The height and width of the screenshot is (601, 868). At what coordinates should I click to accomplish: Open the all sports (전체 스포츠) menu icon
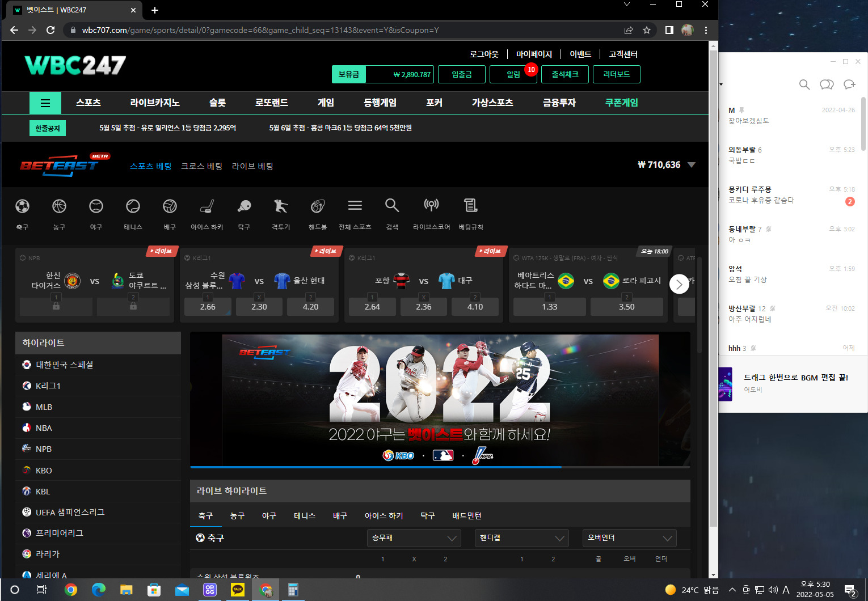pos(355,205)
